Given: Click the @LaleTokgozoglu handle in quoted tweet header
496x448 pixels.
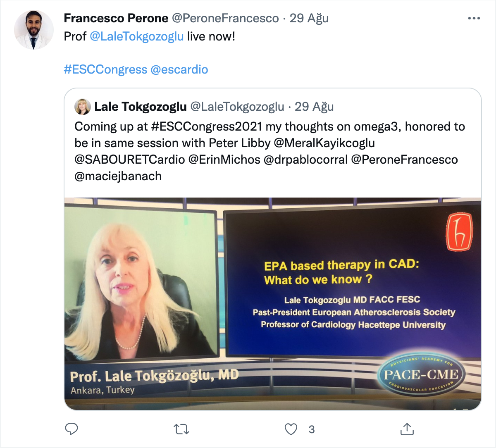Looking at the screenshot, I should coord(237,107).
